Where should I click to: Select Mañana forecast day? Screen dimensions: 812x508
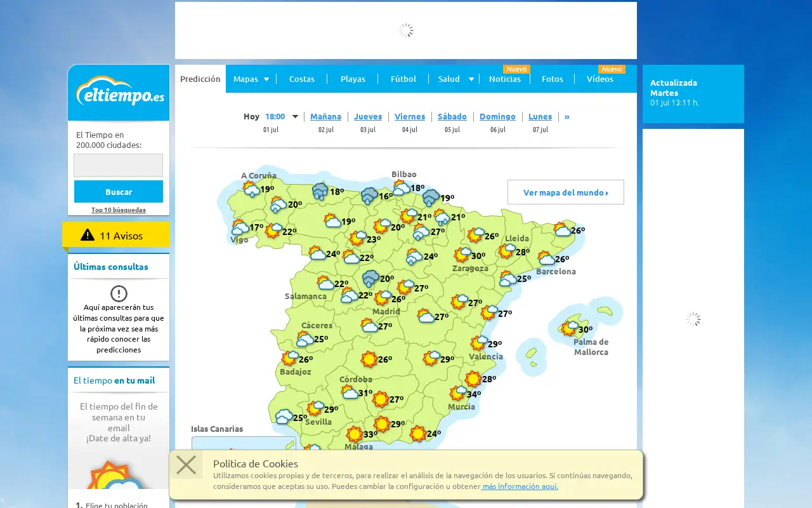[x=326, y=116]
